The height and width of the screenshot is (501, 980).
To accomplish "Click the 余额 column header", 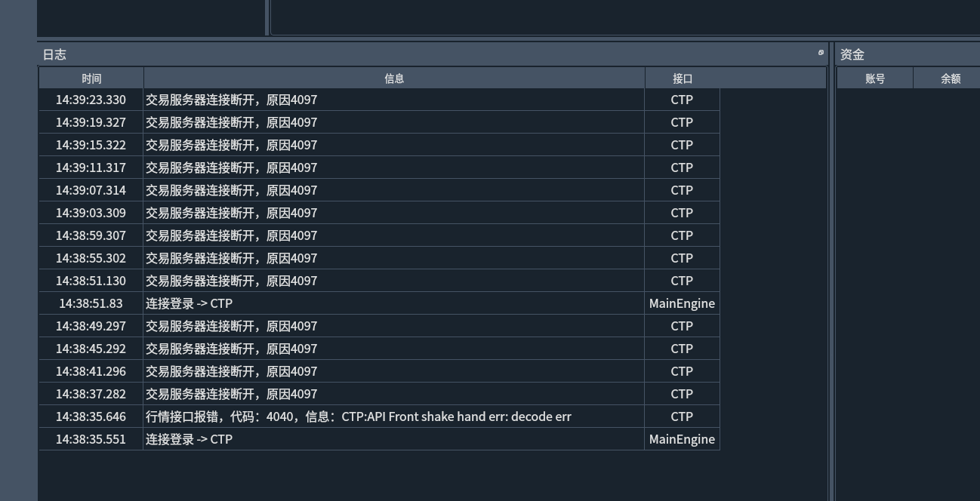I will click(x=950, y=78).
